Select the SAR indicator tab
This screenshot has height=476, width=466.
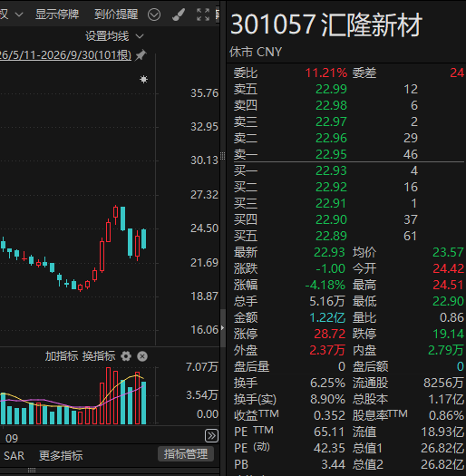pyautogui.click(x=14, y=456)
